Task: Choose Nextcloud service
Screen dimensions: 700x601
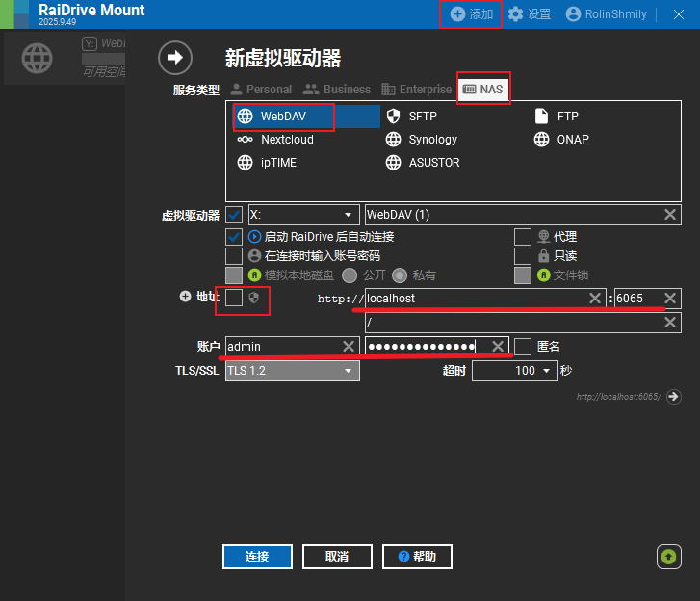Action: (x=275, y=140)
